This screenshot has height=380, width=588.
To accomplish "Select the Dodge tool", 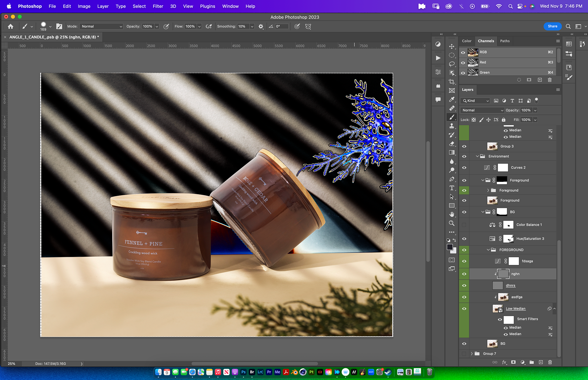I will (452, 170).
